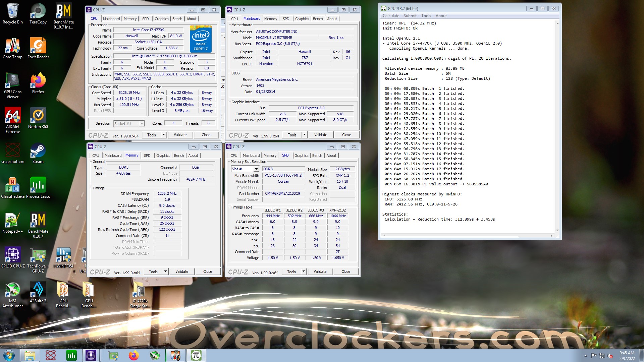Image resolution: width=644 pixels, height=362 pixels.
Task: Open the GPU Caps Viewer icon
Action: 12,85
